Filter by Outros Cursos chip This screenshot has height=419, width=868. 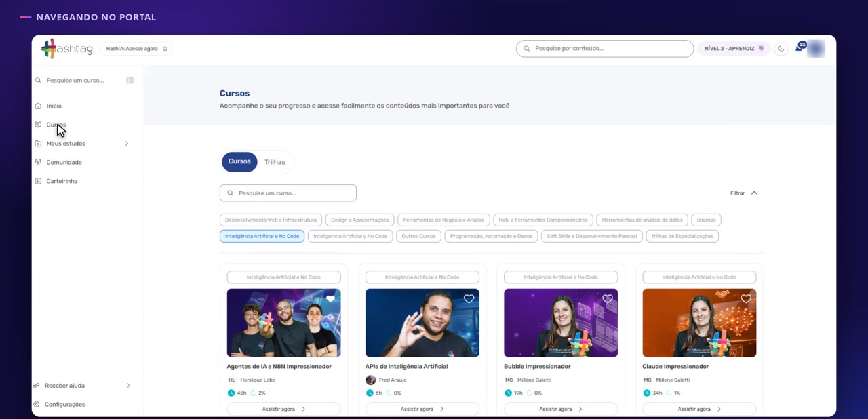418,236
